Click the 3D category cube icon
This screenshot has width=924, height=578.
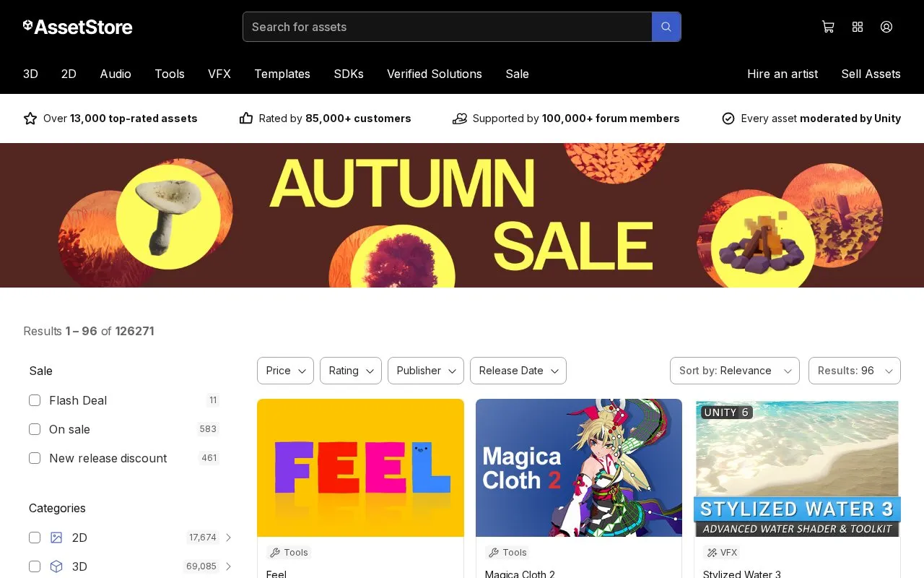(56, 566)
